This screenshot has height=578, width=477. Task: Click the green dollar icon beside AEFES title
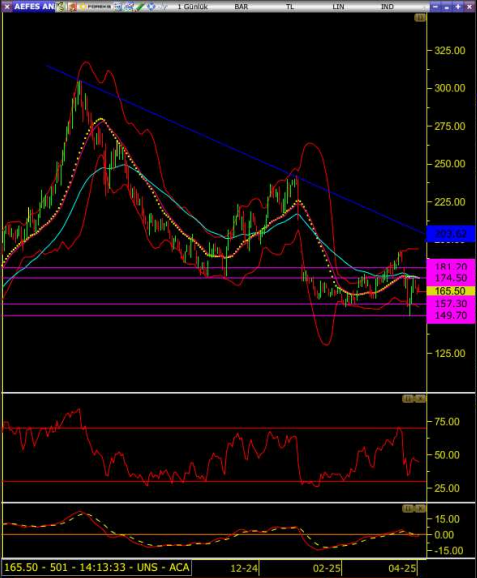(x=60, y=7)
